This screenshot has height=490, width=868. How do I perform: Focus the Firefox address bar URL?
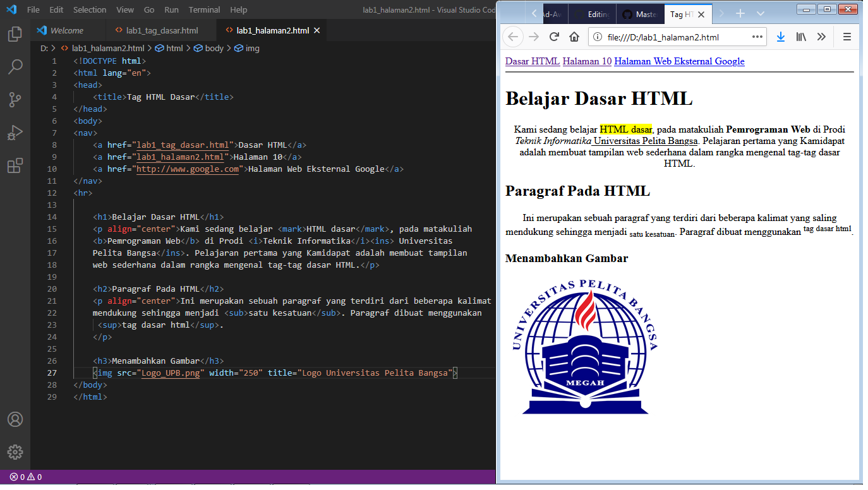(x=663, y=37)
